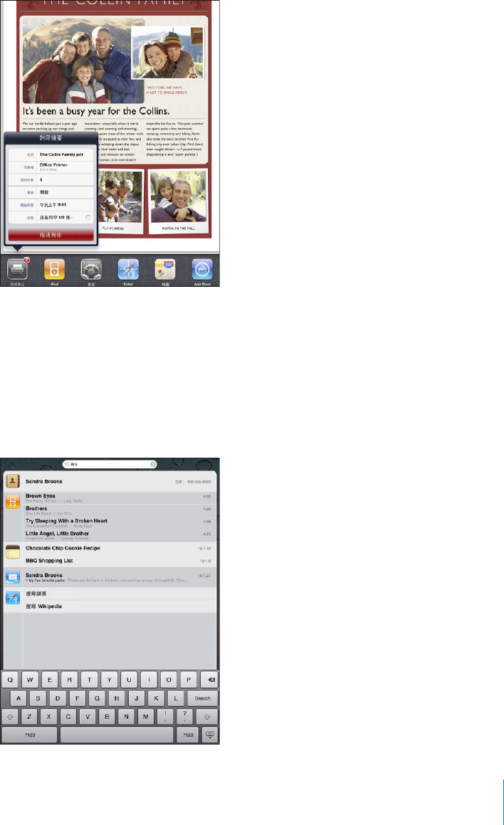
Task: Tap the left .?123 key
Action: [29, 735]
